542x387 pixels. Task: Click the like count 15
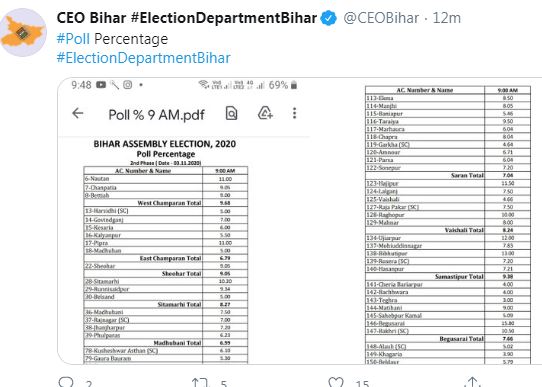click(x=362, y=384)
